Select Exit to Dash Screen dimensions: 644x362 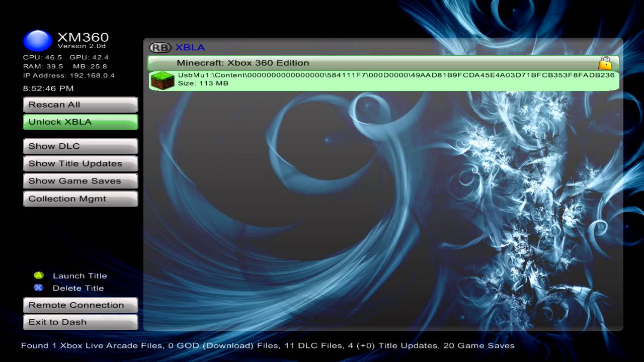(80, 322)
